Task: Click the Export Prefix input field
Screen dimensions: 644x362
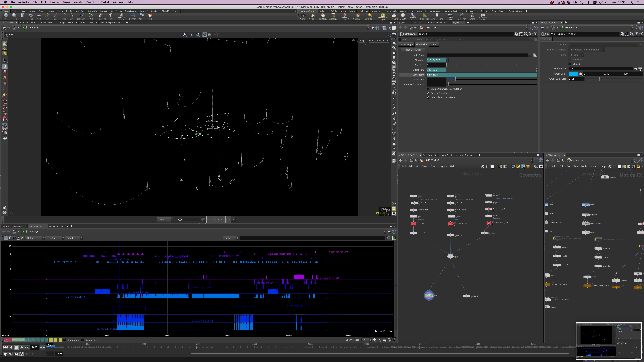Action: point(601,69)
